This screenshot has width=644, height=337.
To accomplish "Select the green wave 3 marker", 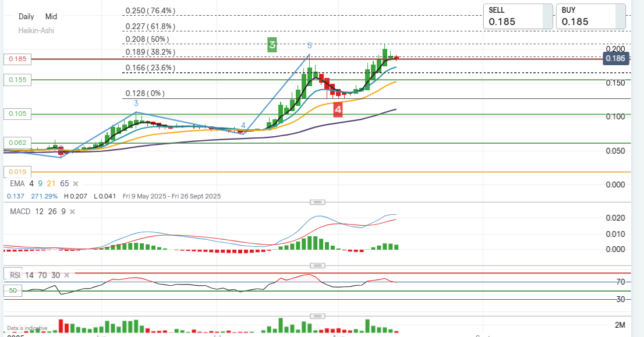I will click(x=272, y=45).
